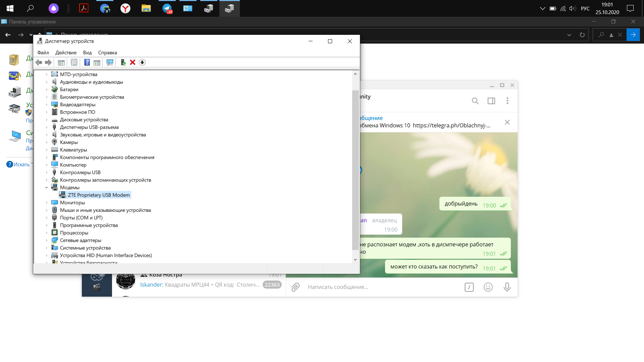Open the emoji picker in Telegram
This screenshot has height=362, width=644.
(x=488, y=287)
